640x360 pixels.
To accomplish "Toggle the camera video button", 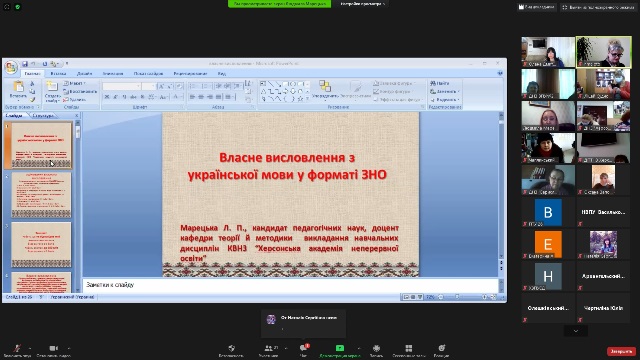I will [53, 348].
